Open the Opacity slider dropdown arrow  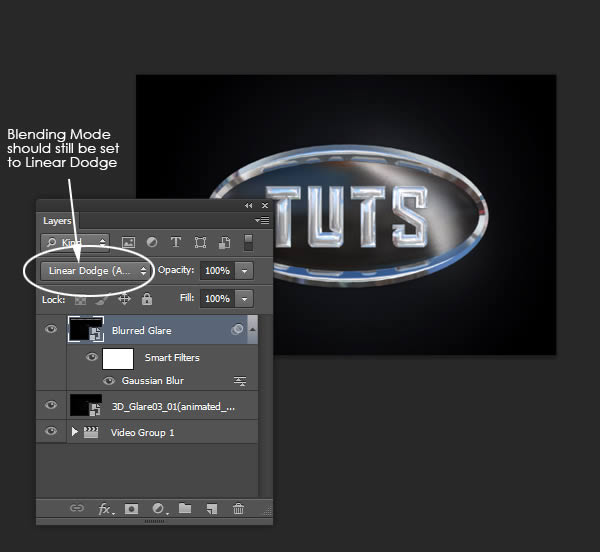coord(244,271)
